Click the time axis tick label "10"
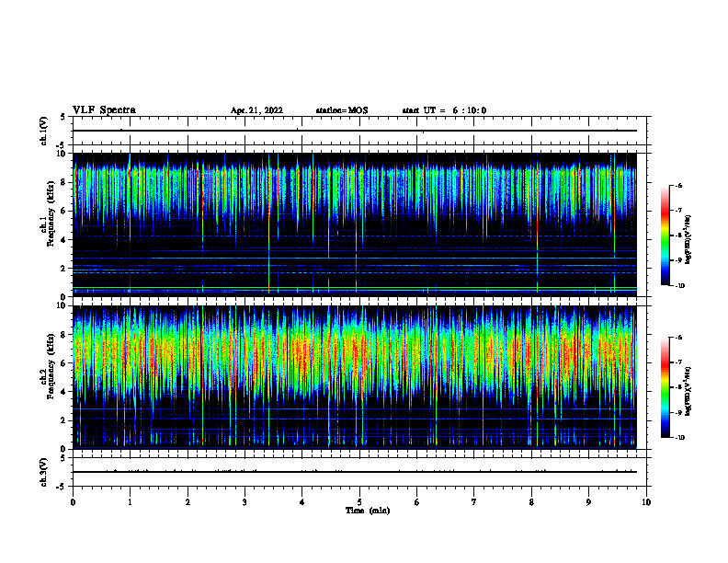 [646, 502]
